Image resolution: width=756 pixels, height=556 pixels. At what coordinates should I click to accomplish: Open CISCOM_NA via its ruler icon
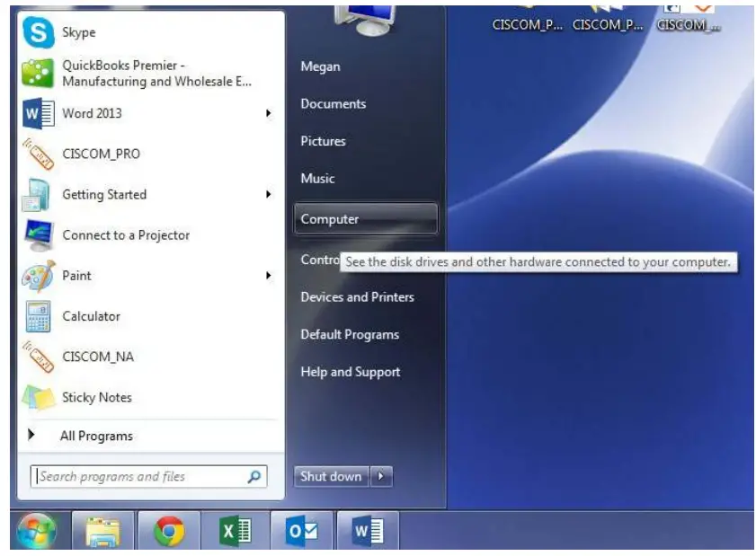(38, 357)
